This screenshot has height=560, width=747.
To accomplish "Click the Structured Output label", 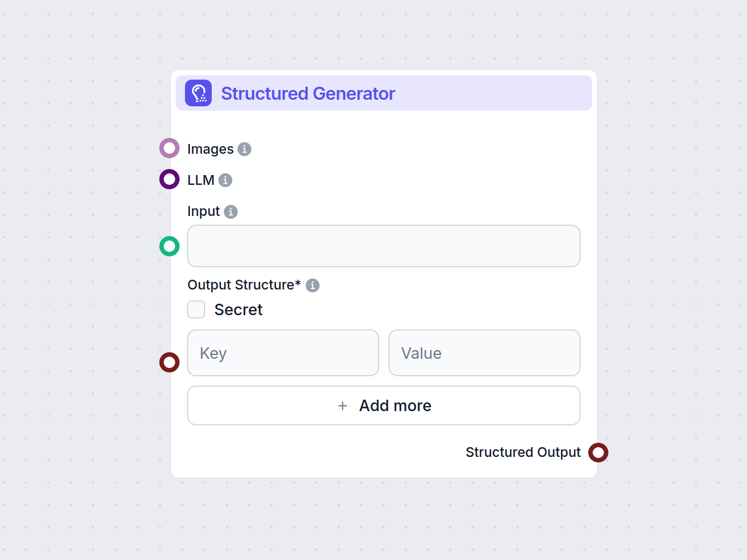I will pyautogui.click(x=523, y=452).
